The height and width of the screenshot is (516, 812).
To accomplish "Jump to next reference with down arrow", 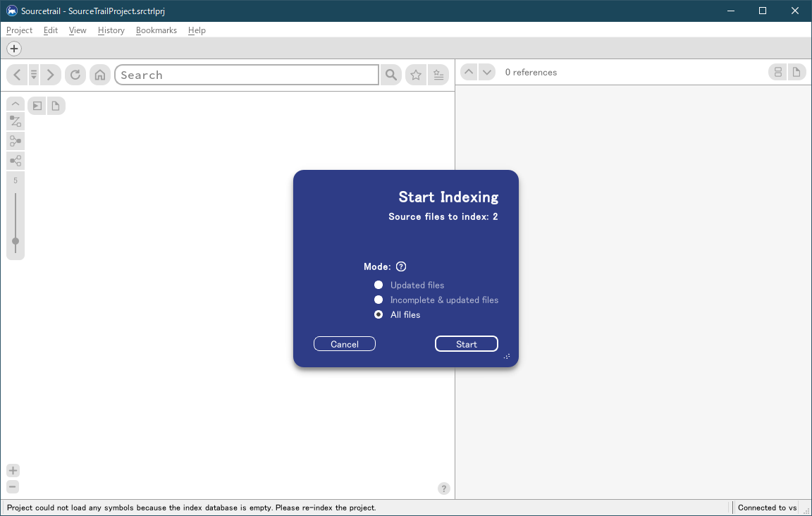I will coord(487,72).
